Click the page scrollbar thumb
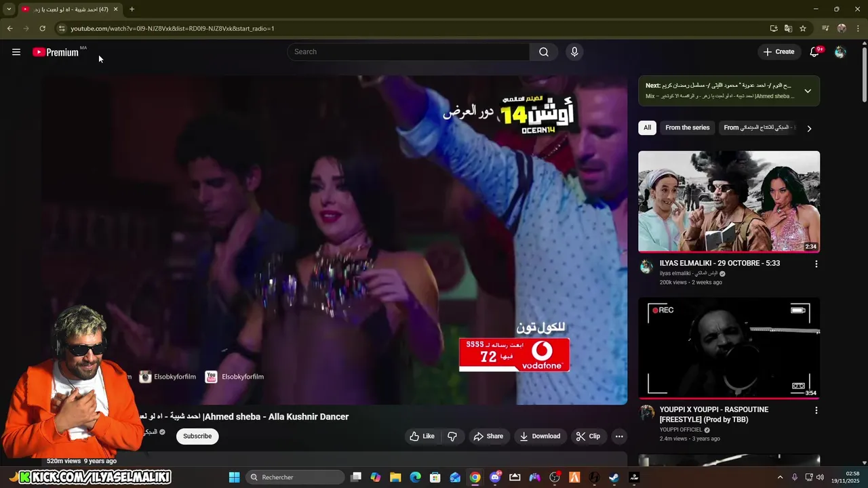This screenshot has height=488, width=868. [864, 75]
